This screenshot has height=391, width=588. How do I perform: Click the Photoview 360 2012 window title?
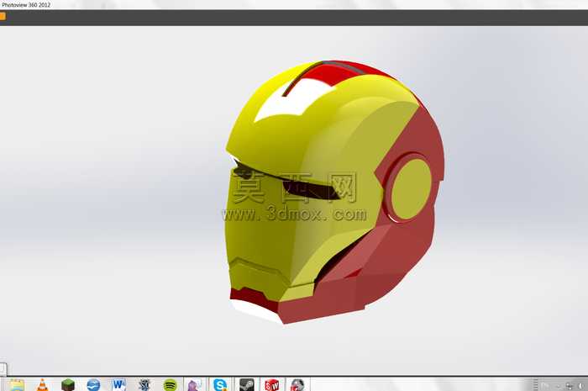pos(26,5)
